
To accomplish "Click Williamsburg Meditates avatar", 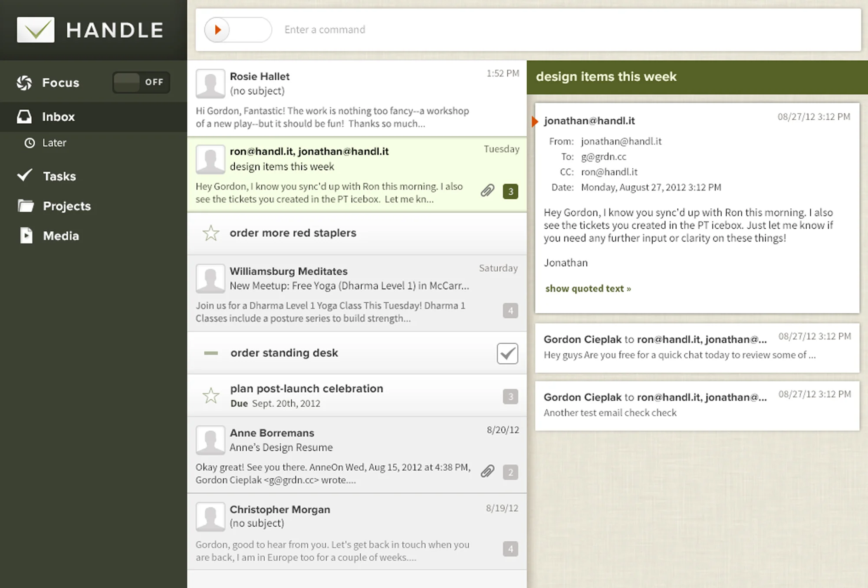I will [210, 279].
